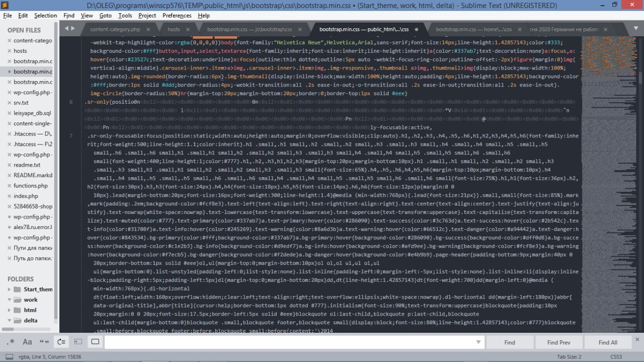Switch to bootstrap.min.css home tab
This screenshot has height=362, width=644.
tap(473, 29)
